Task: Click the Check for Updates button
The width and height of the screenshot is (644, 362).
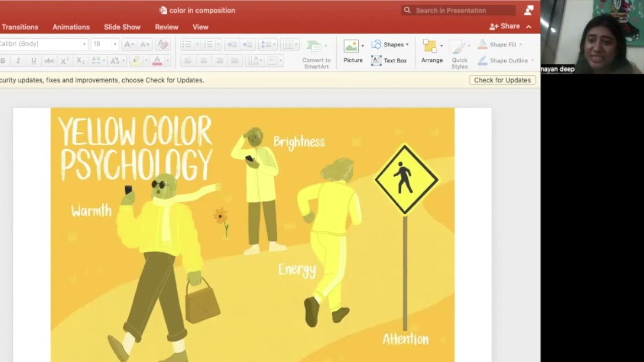Action: click(502, 80)
